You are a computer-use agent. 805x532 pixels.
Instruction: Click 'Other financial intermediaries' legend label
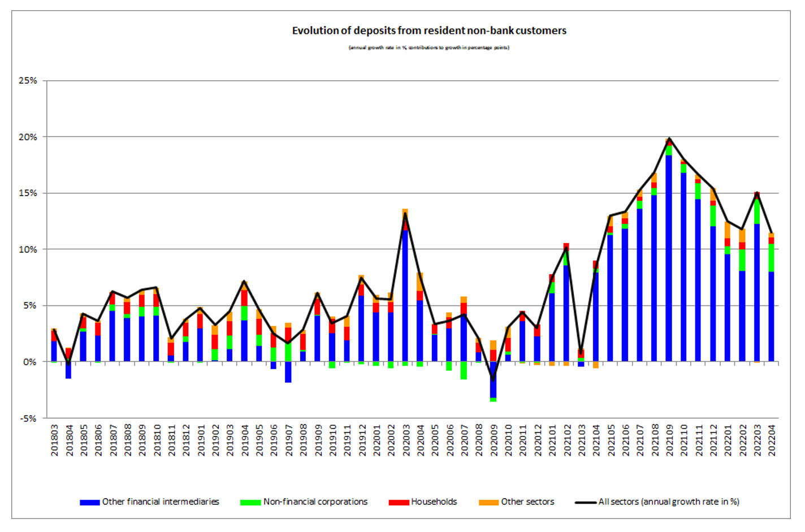click(x=161, y=501)
